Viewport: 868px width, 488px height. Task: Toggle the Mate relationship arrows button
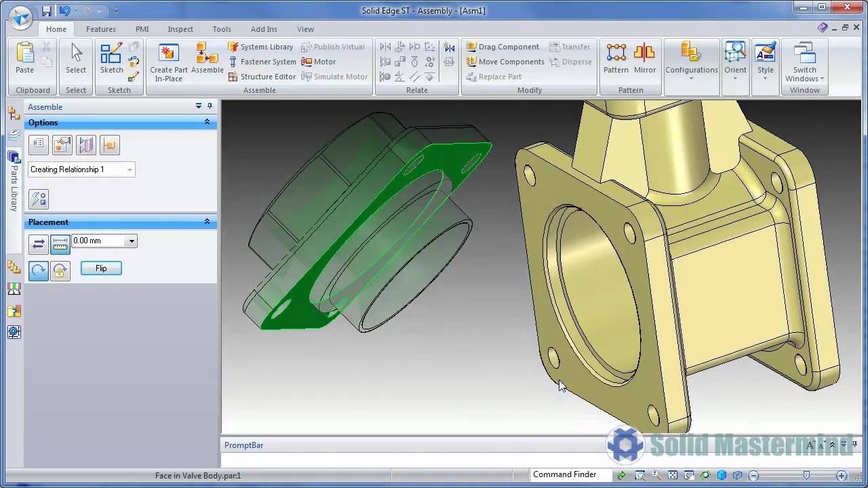pyautogui.click(x=39, y=244)
